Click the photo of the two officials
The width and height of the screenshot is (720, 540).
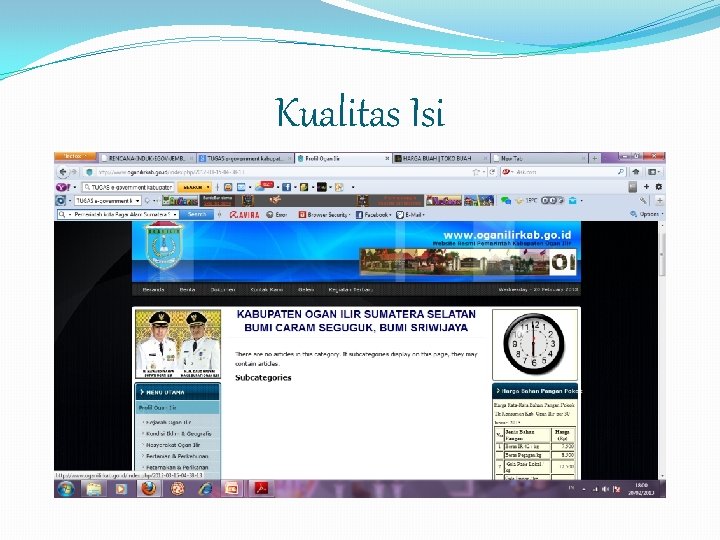[x=178, y=343]
